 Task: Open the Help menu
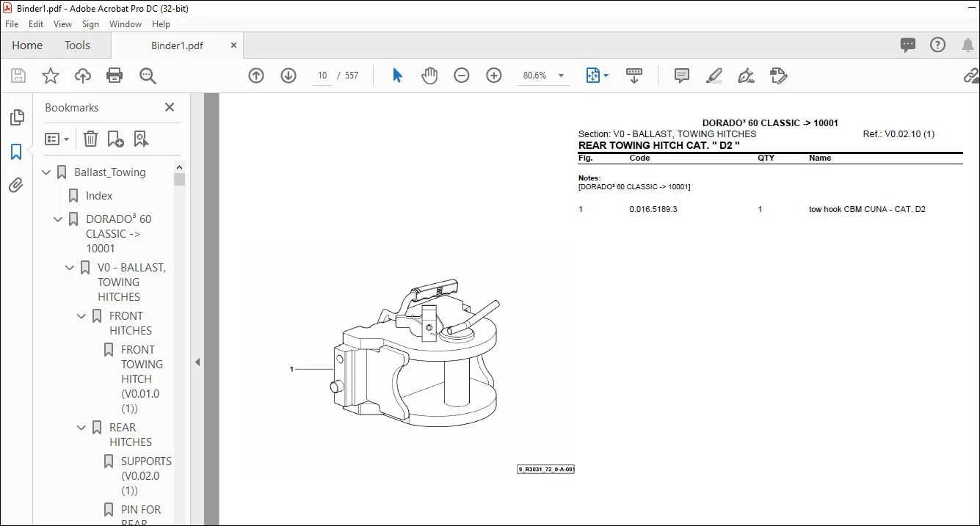[161, 24]
